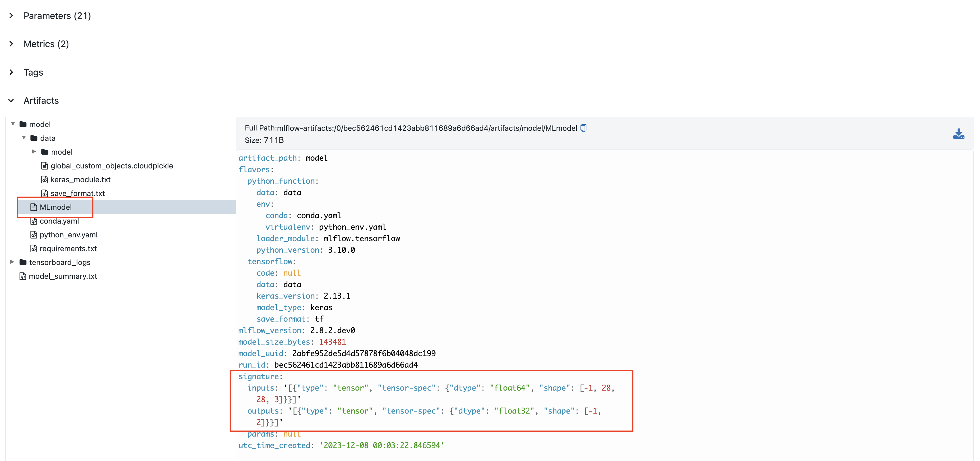
Task: Expand the tensorboard_logs folder
Action: pos(13,262)
